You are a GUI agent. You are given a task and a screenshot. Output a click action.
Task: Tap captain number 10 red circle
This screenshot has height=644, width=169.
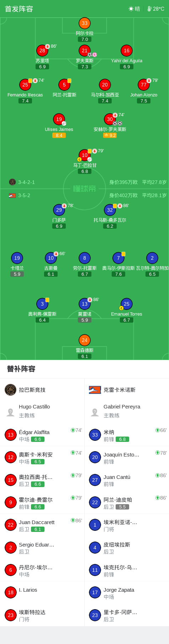pyautogui.click(x=85, y=155)
